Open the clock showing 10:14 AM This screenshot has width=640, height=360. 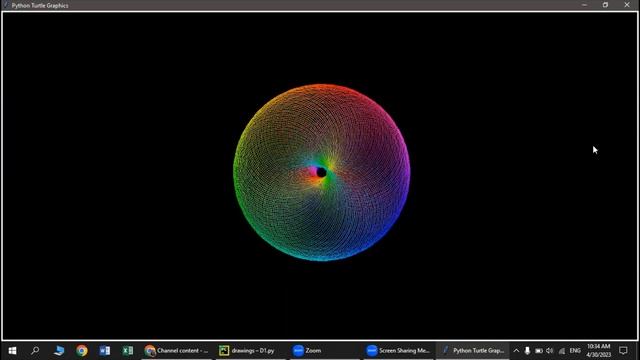[x=599, y=351]
